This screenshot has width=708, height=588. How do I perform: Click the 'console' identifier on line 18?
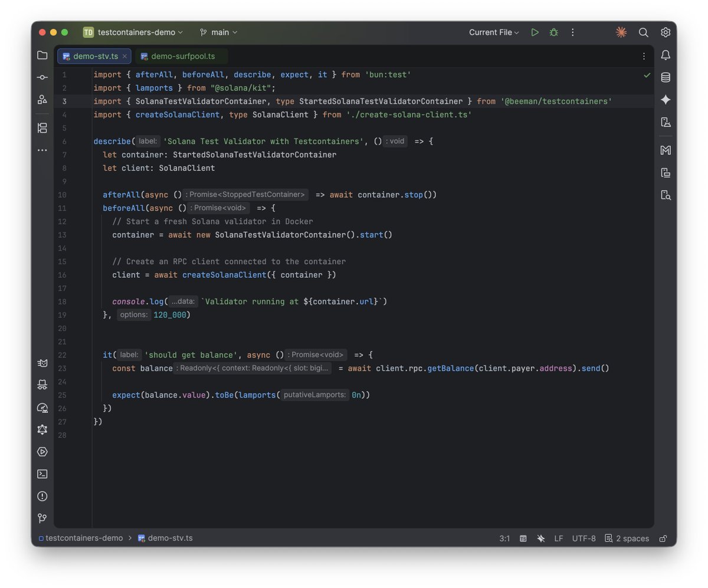tap(129, 301)
